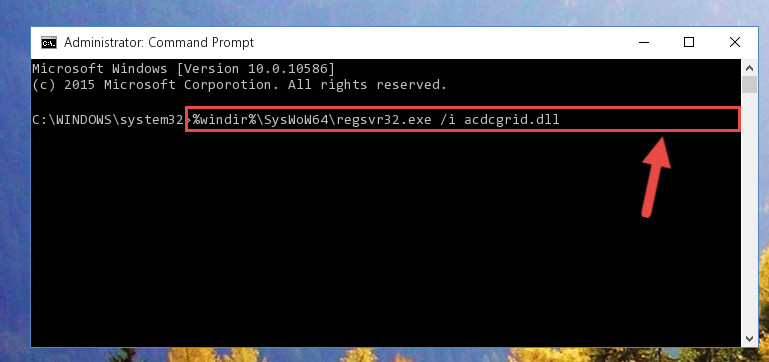Click the C:\WINDOWS\system32 prompt text

coord(107,119)
